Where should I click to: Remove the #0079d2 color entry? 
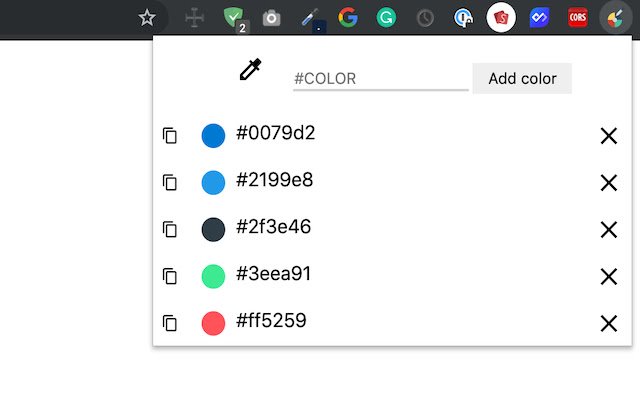click(x=609, y=136)
